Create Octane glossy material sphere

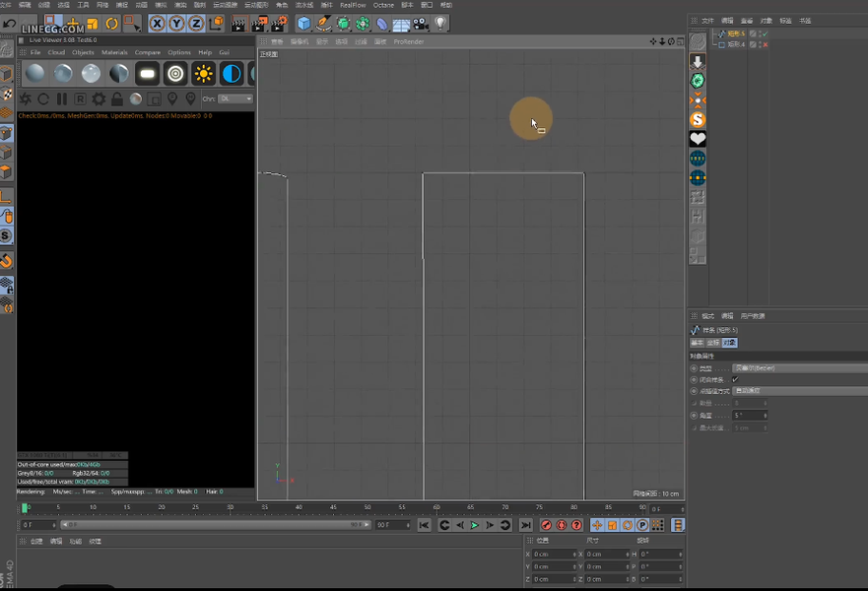pos(63,73)
